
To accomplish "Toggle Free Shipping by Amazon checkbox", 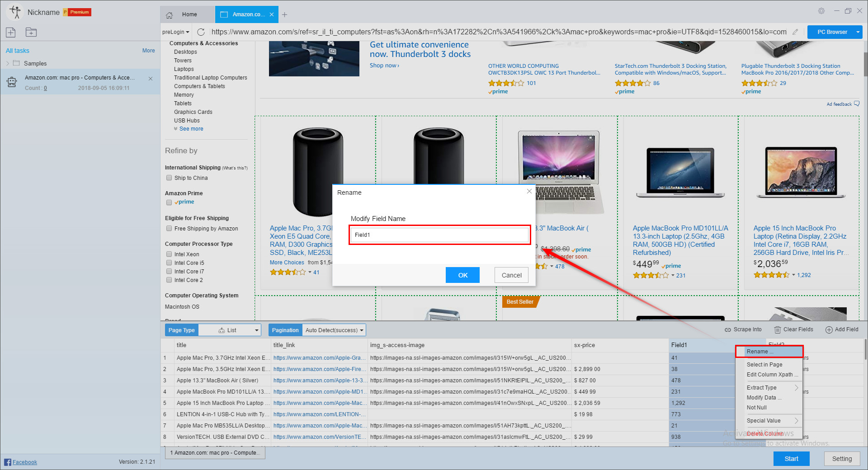I will tap(169, 229).
